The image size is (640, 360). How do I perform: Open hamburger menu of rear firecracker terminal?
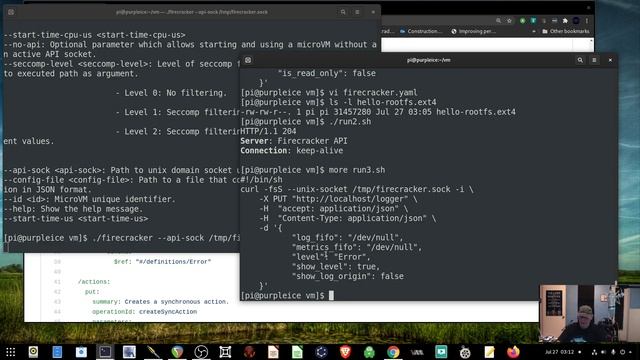(x=357, y=12)
